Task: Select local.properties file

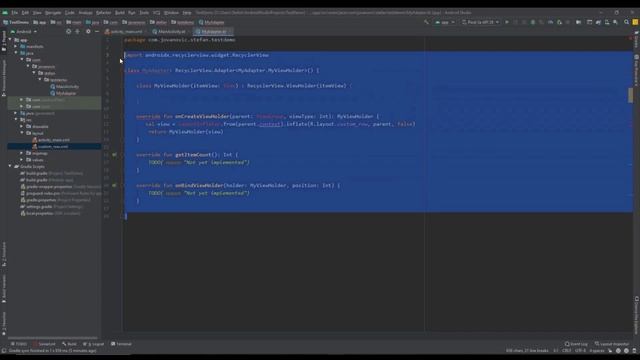Action: [x=36, y=213]
